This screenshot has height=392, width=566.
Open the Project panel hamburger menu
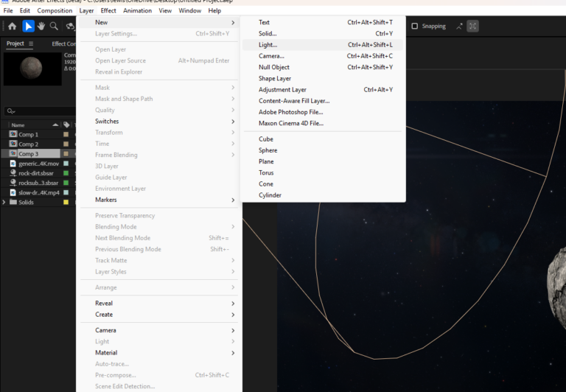pyautogui.click(x=31, y=43)
